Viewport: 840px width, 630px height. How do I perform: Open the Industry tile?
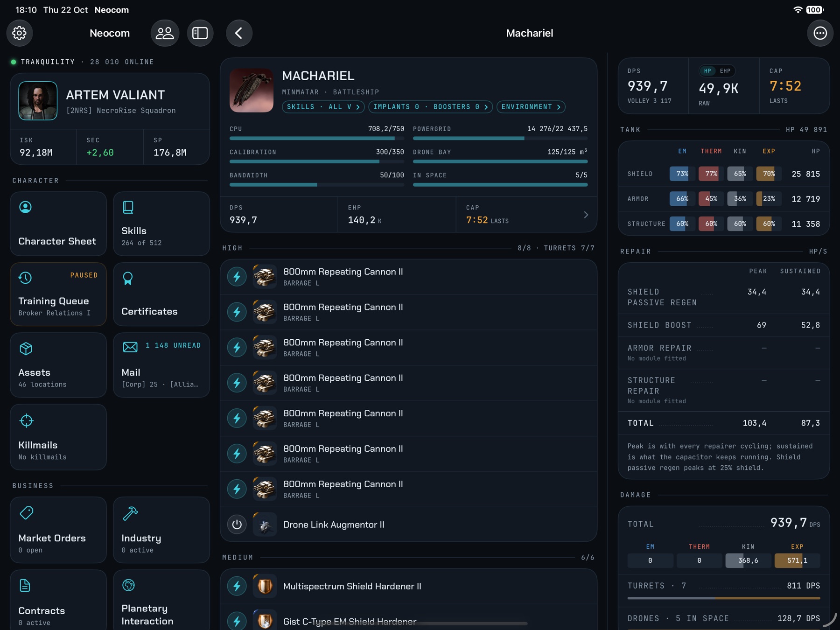click(x=161, y=530)
